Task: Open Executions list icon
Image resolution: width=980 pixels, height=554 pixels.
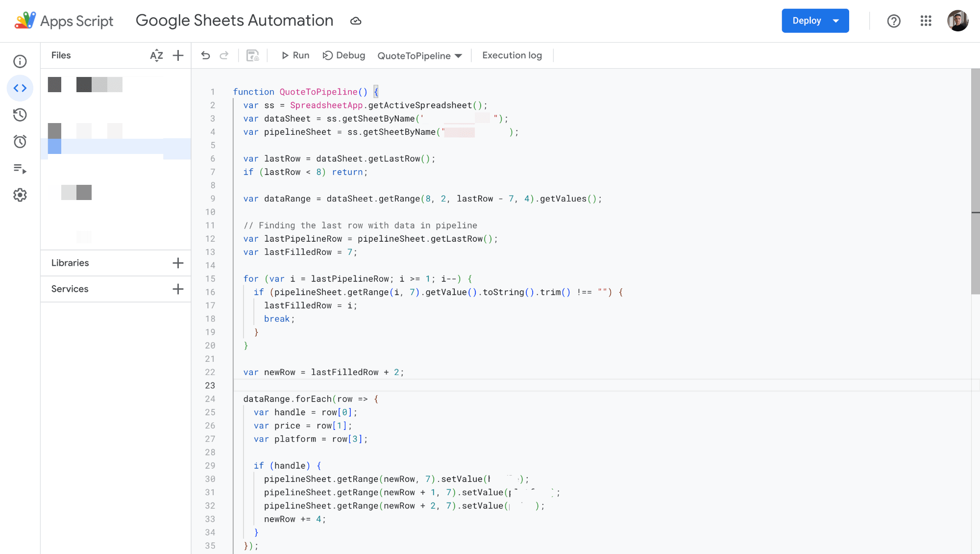Action: pyautogui.click(x=20, y=169)
